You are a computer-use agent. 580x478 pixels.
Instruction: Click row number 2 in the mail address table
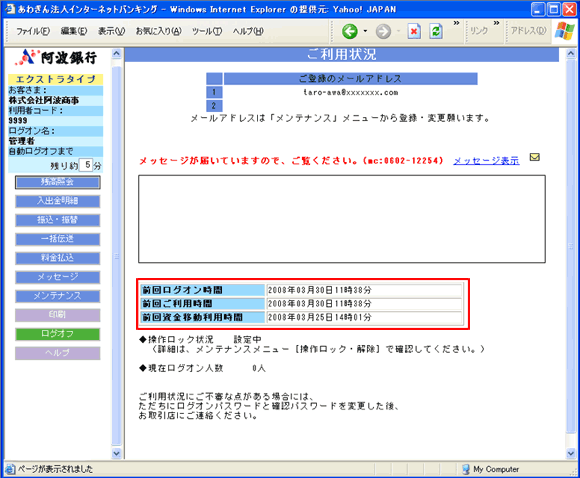(x=214, y=106)
